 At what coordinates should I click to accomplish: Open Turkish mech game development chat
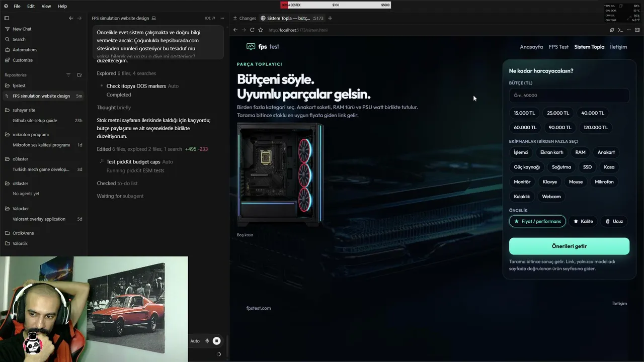pos(43,169)
